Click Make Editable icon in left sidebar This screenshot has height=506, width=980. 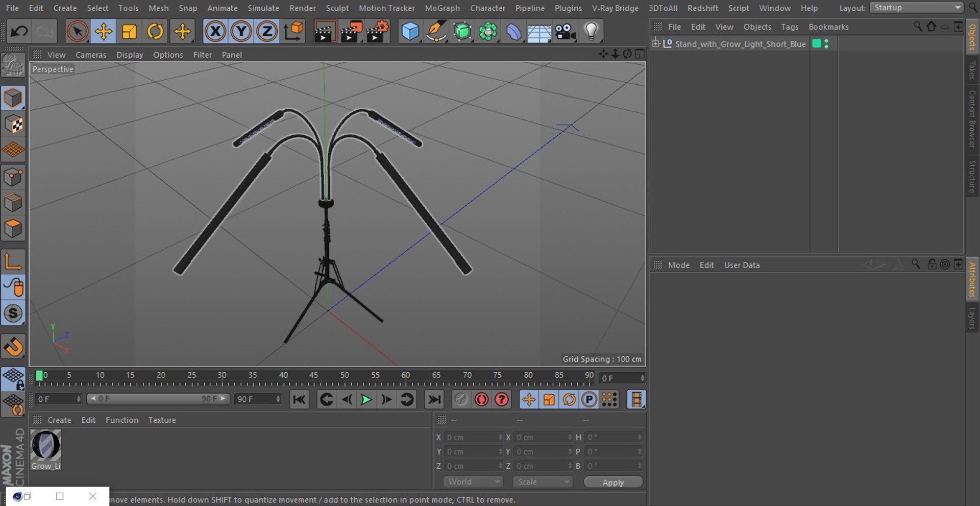[x=13, y=65]
